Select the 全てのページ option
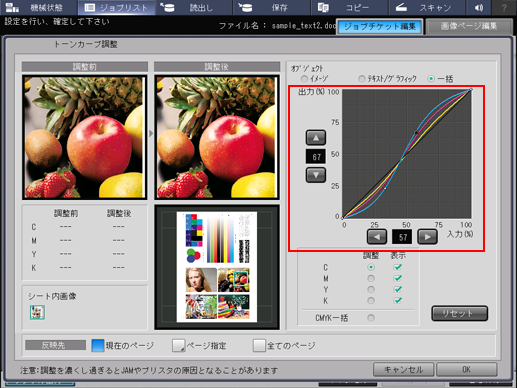 click(284, 346)
